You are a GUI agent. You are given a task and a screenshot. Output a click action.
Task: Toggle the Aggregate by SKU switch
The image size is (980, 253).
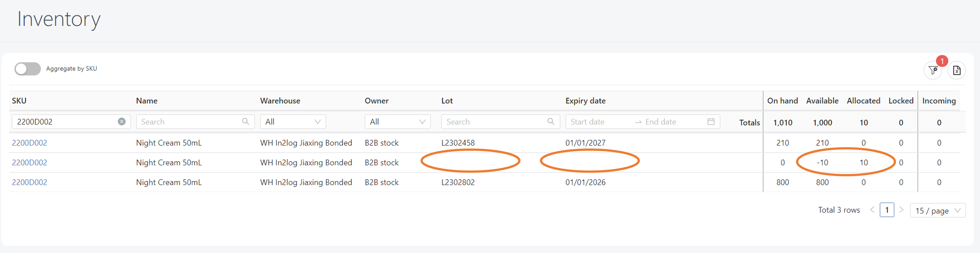(28, 69)
